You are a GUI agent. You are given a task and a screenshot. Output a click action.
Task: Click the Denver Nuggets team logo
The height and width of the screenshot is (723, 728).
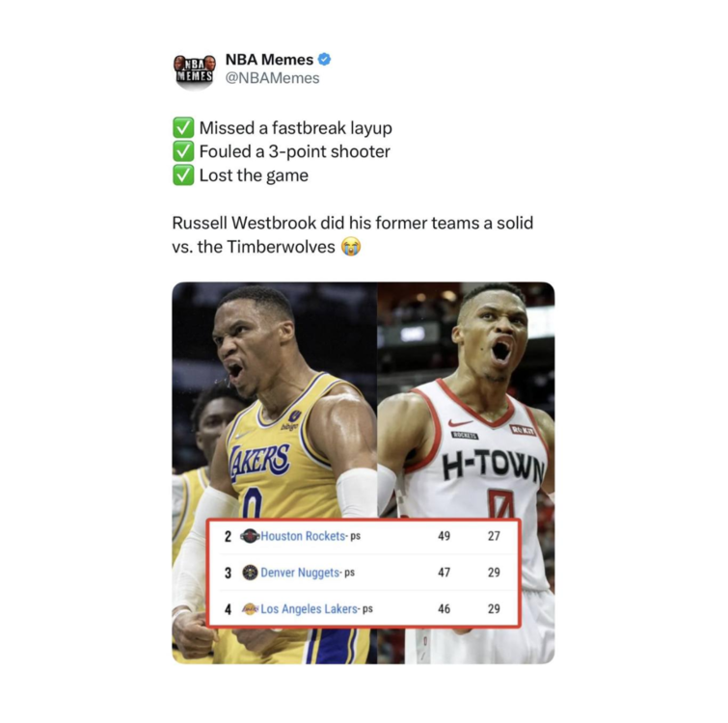(x=251, y=573)
